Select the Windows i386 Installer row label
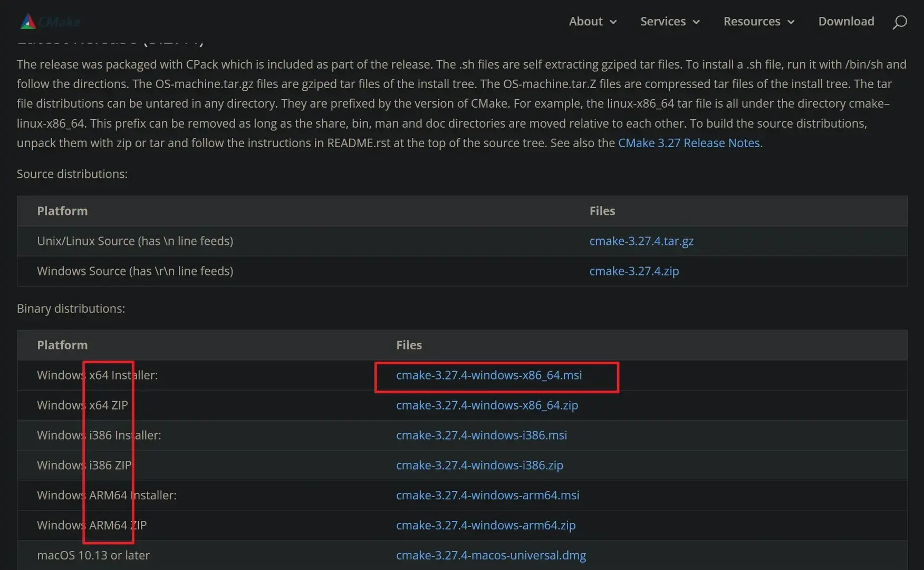The height and width of the screenshot is (570, 924). (x=99, y=435)
